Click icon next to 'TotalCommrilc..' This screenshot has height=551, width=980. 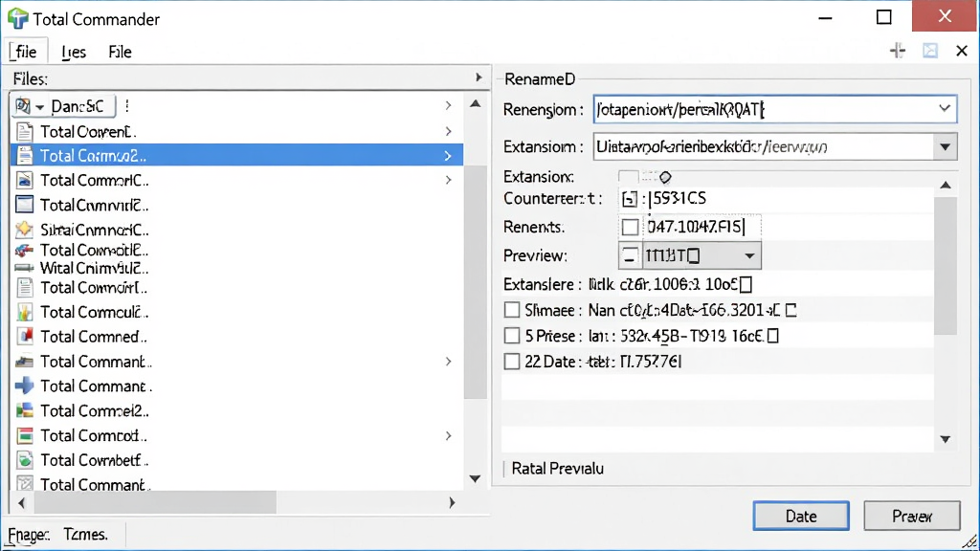point(24,205)
